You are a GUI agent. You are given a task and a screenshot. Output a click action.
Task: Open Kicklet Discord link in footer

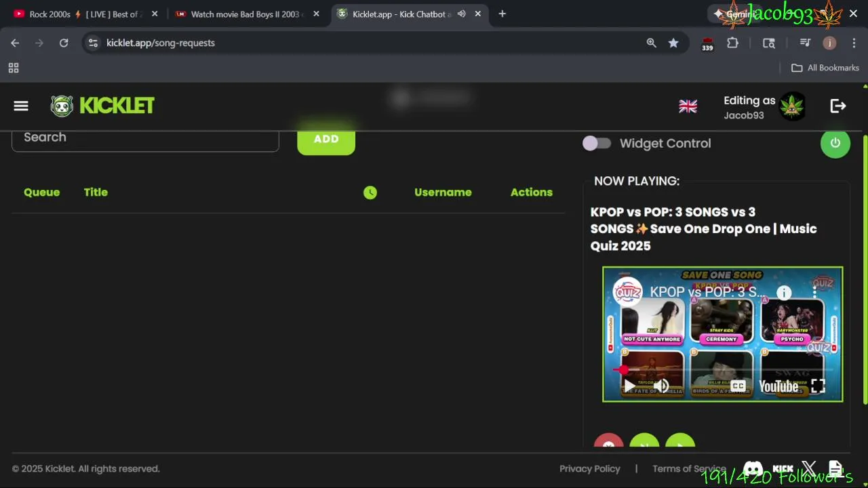coord(753,468)
